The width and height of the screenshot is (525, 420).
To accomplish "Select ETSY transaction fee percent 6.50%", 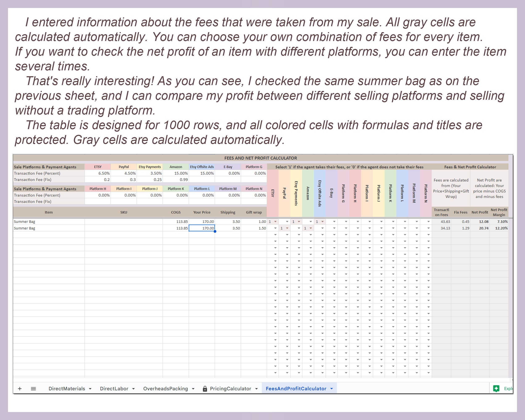I will 98,173.
